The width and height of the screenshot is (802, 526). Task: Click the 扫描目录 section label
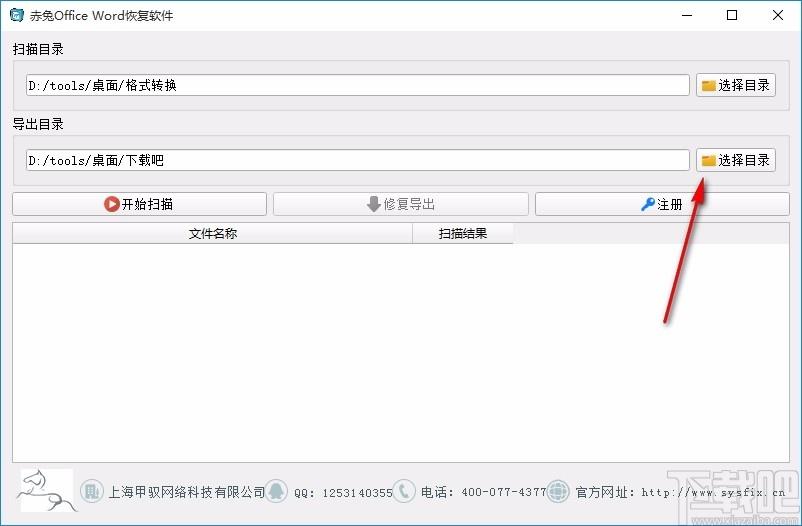[38, 49]
